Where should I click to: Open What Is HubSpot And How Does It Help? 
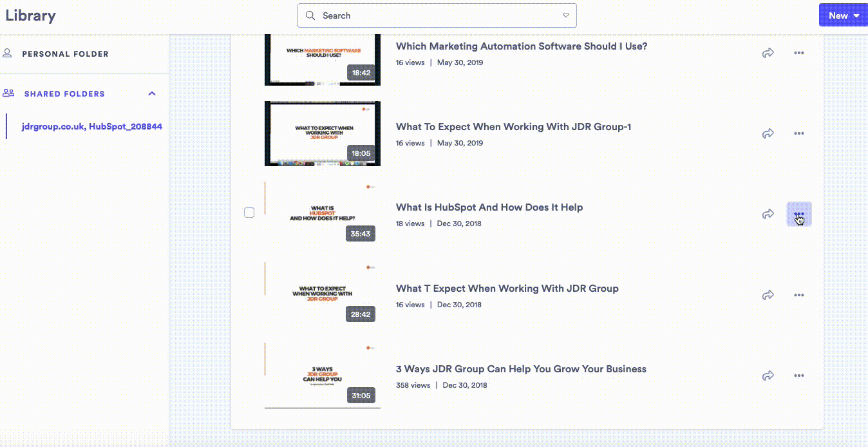pos(489,207)
